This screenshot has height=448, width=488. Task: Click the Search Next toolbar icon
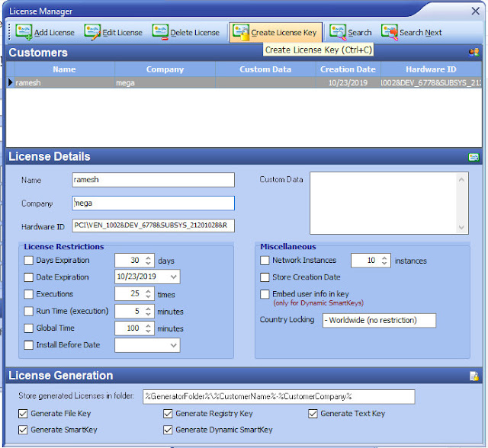coord(390,32)
